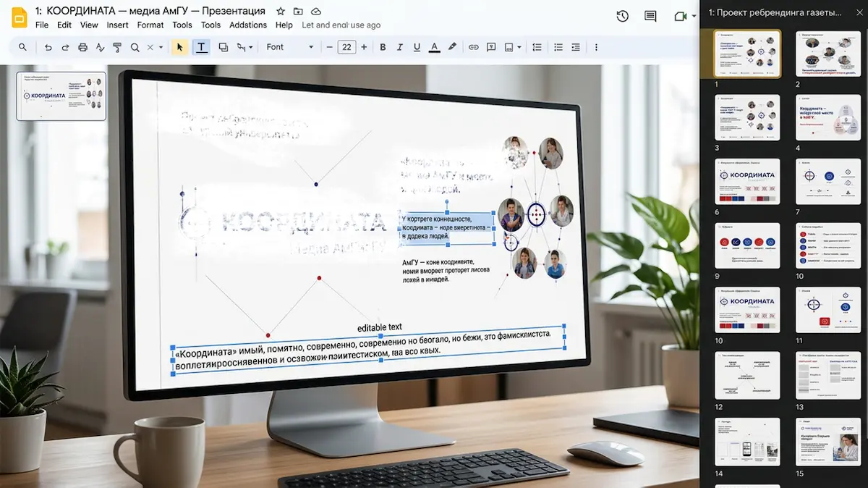The height and width of the screenshot is (488, 868).
Task: Insert a link from the toolbar
Action: [x=474, y=47]
